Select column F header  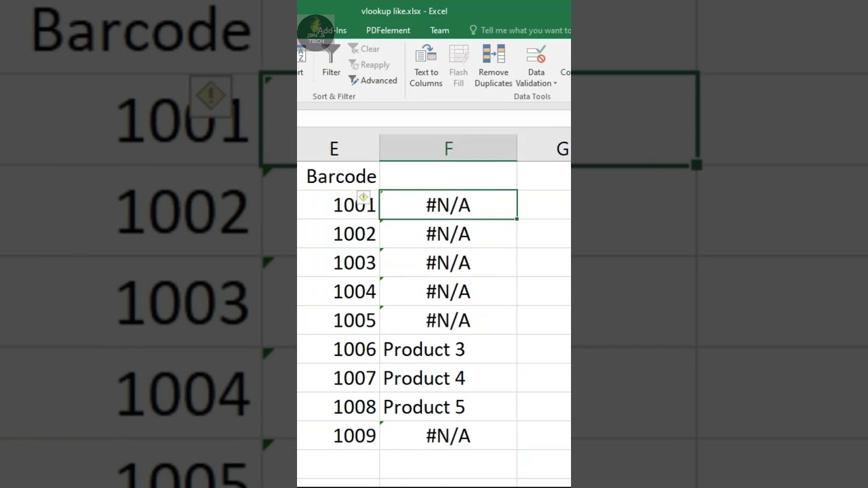click(448, 148)
